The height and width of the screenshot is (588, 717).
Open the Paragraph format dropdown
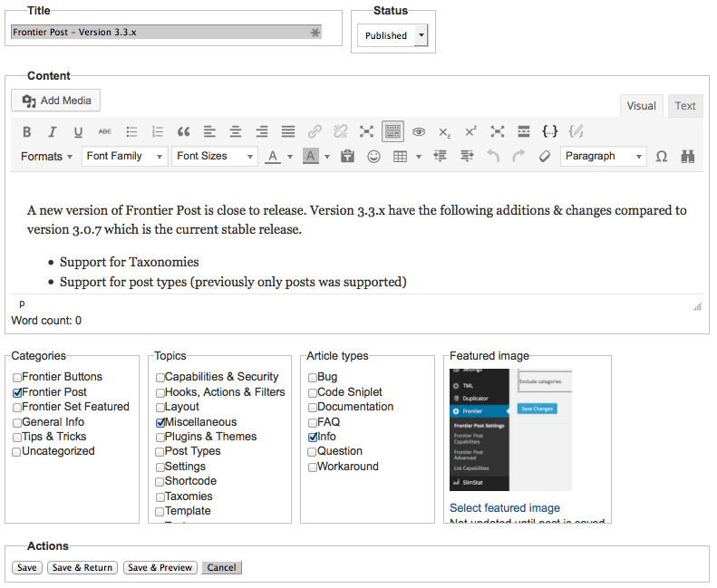pos(603,156)
